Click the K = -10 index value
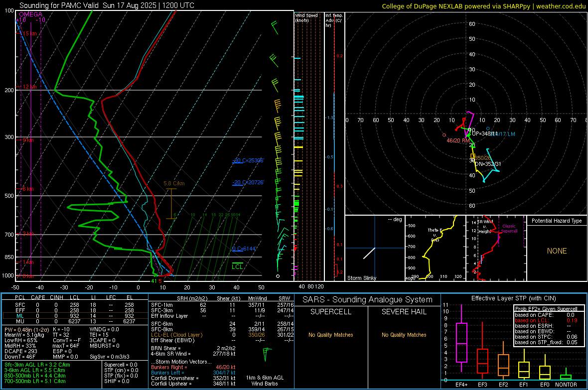The width and height of the screenshot is (588, 390). pos(61,329)
